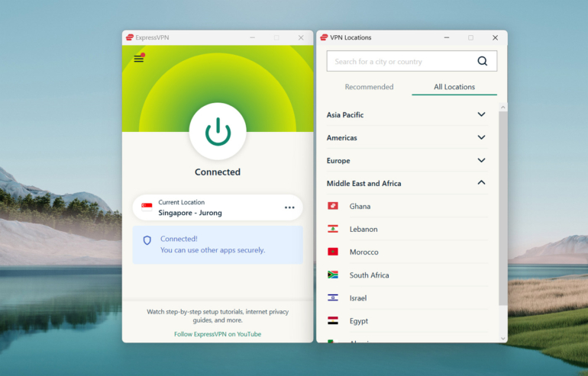Image resolution: width=588 pixels, height=376 pixels.
Task: Select Egypt as the VPN location
Action: click(x=359, y=321)
